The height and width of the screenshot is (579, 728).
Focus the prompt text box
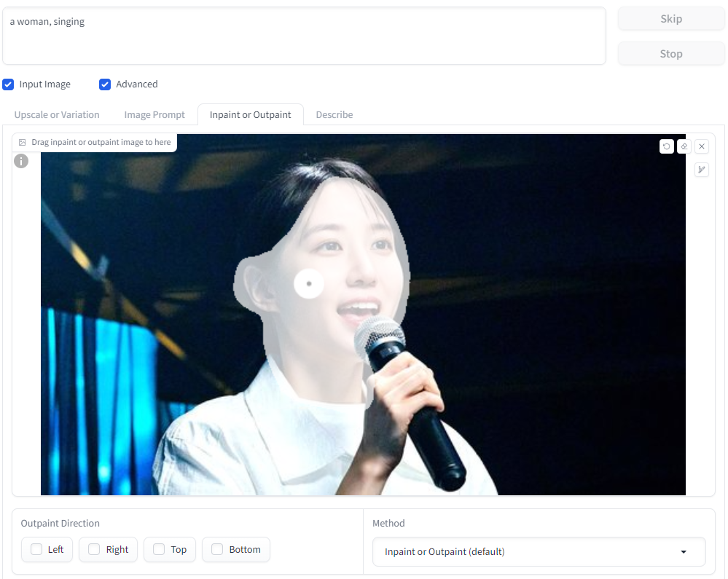click(x=304, y=36)
